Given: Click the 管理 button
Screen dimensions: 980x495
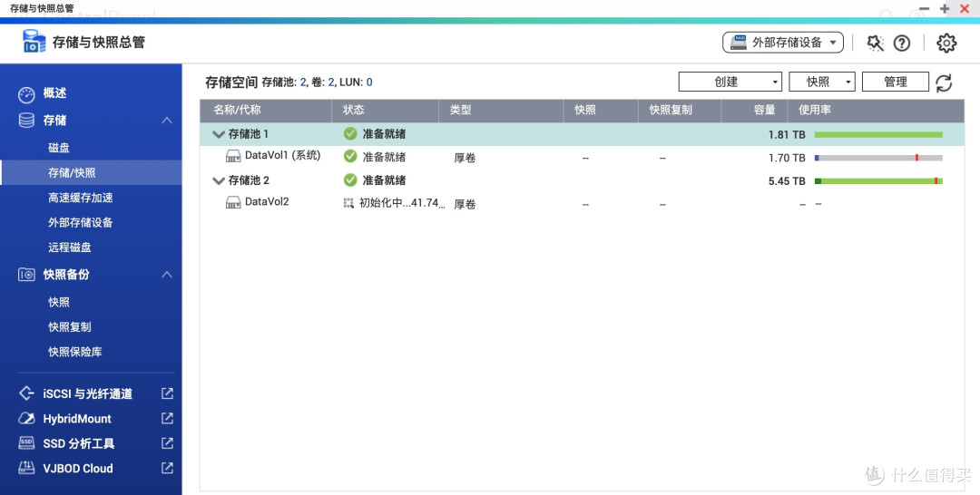Looking at the screenshot, I should (895, 82).
